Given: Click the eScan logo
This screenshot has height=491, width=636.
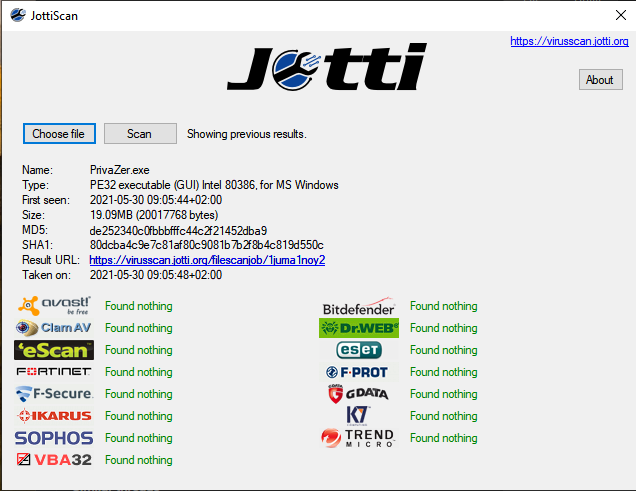Looking at the screenshot, I should (x=54, y=350).
